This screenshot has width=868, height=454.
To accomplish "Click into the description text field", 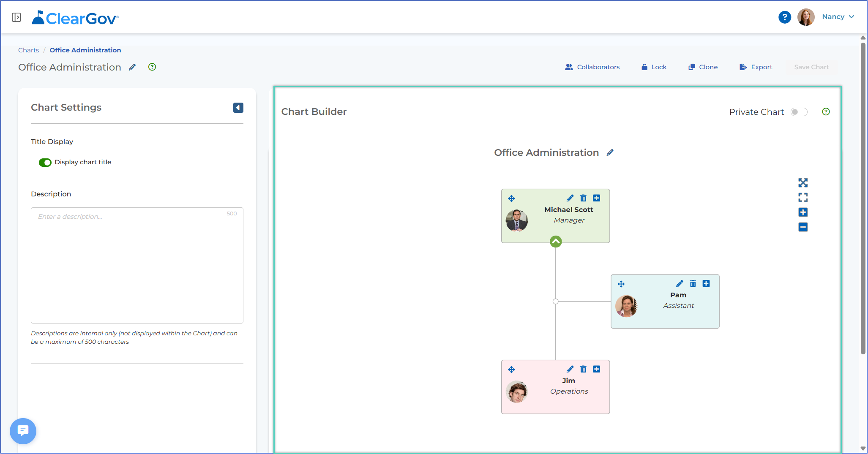I will coord(137,265).
